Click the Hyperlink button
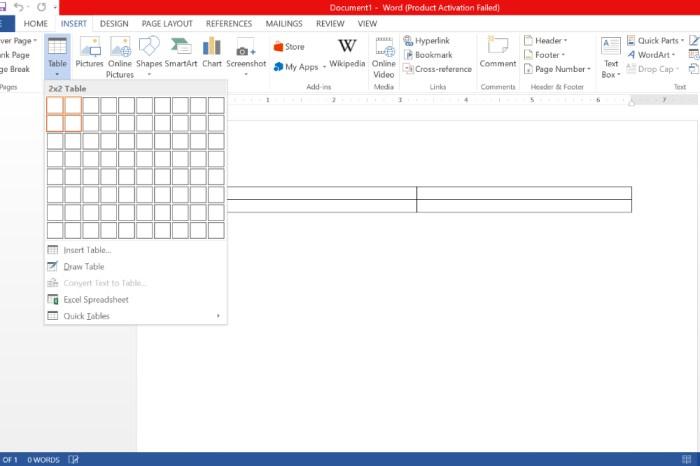Viewport: 700px width, 466px height. (x=426, y=41)
